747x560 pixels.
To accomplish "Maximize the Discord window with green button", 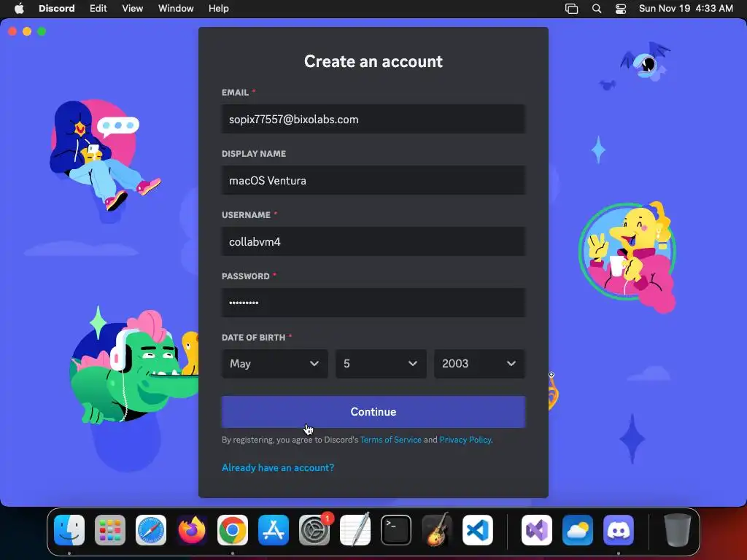I will tap(42, 31).
